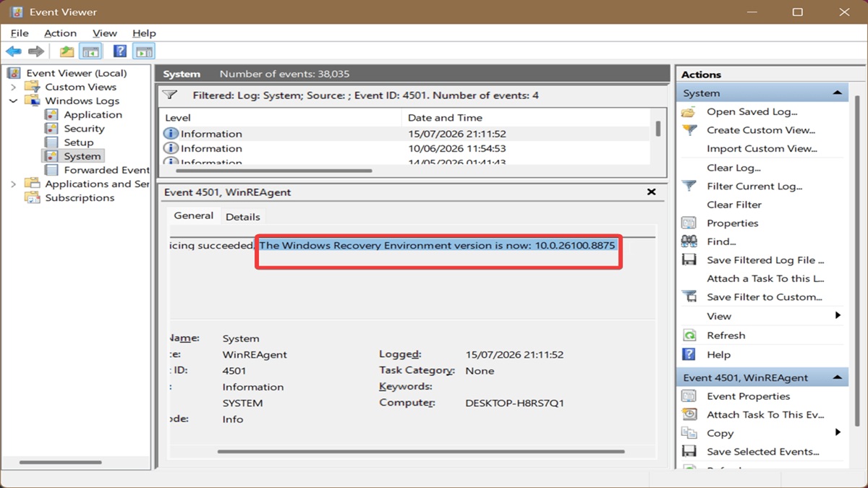Viewport: 868px width, 488px height.
Task: Click Clear Log action
Action: click(x=733, y=168)
